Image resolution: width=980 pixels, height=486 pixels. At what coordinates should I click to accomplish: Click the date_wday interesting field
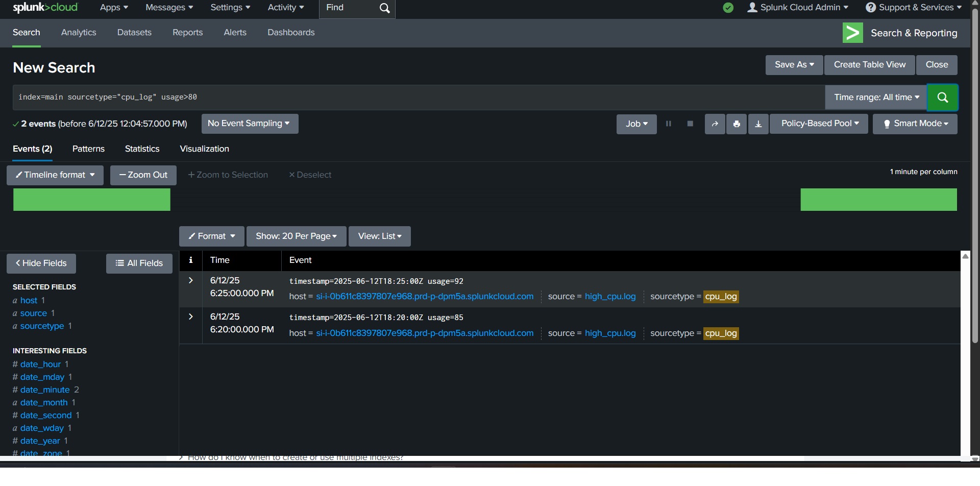click(42, 428)
